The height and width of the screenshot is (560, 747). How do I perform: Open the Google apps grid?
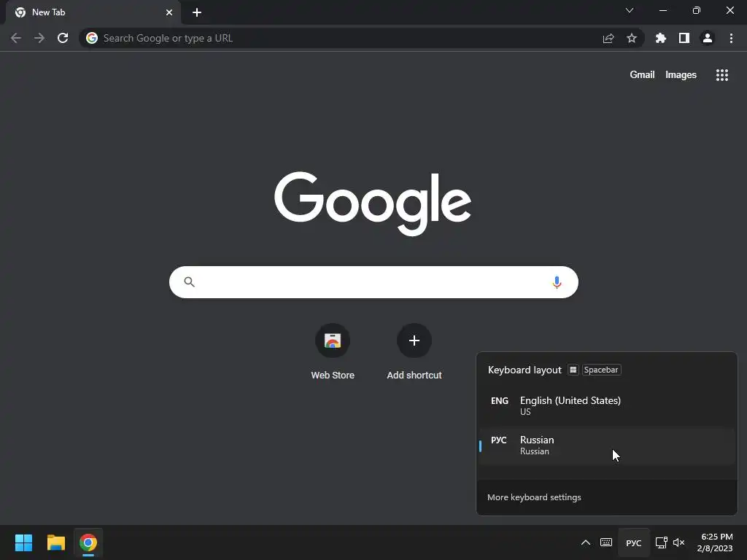click(721, 75)
